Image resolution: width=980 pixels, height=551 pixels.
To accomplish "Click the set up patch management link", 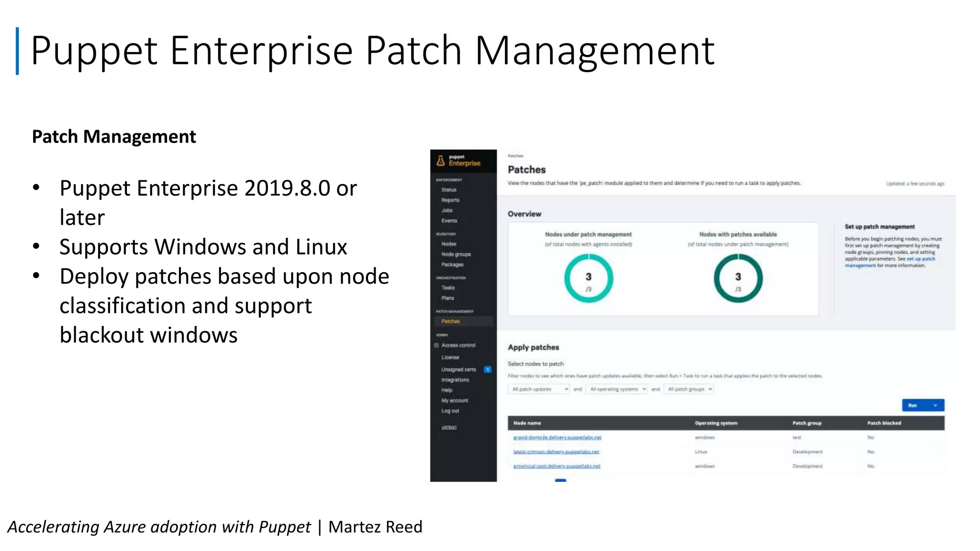I will [889, 262].
